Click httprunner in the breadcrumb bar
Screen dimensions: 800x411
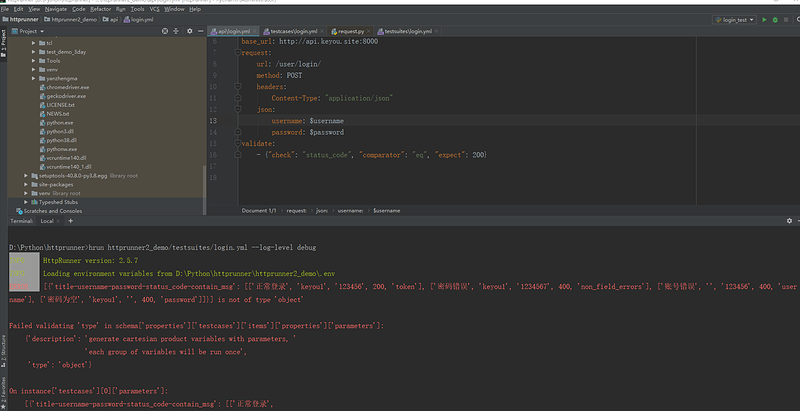point(20,20)
